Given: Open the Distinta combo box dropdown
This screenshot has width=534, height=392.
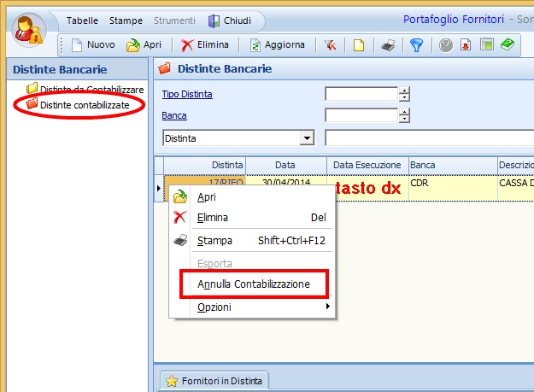Looking at the screenshot, I should 307,137.
